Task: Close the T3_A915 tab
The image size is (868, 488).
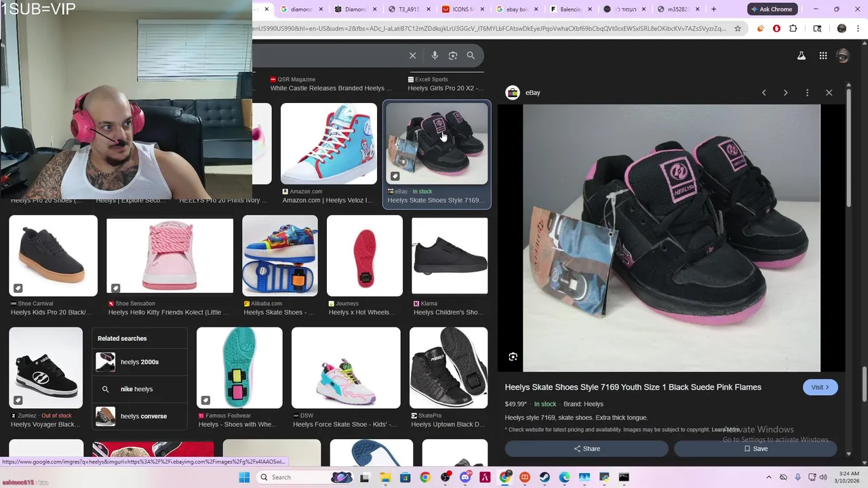Action: 429,9
